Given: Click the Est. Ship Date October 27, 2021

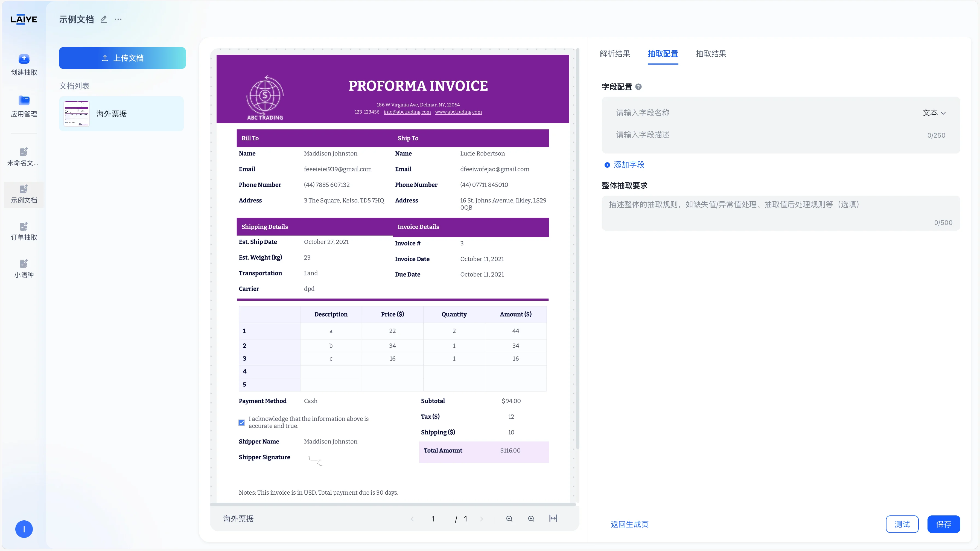Looking at the screenshot, I should (326, 242).
